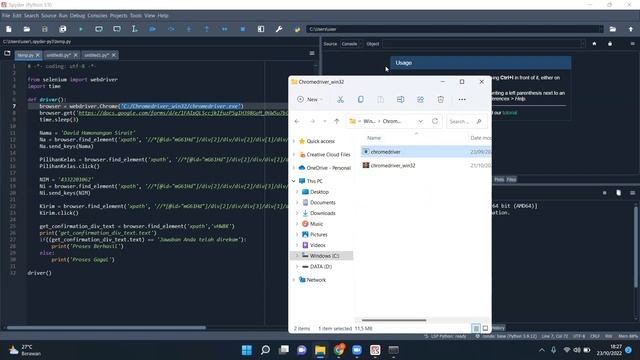Switch to the Files pane tab in Spyder
This screenshot has height=360, width=640.
511,179
